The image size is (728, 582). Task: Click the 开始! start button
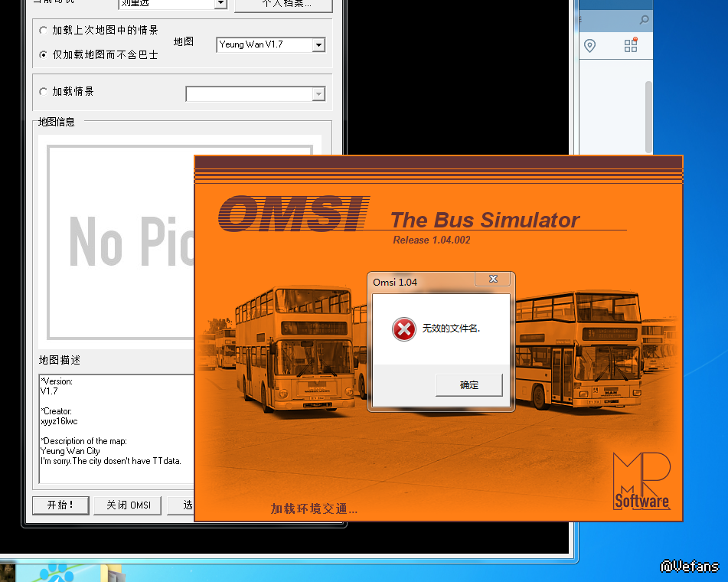(60, 505)
